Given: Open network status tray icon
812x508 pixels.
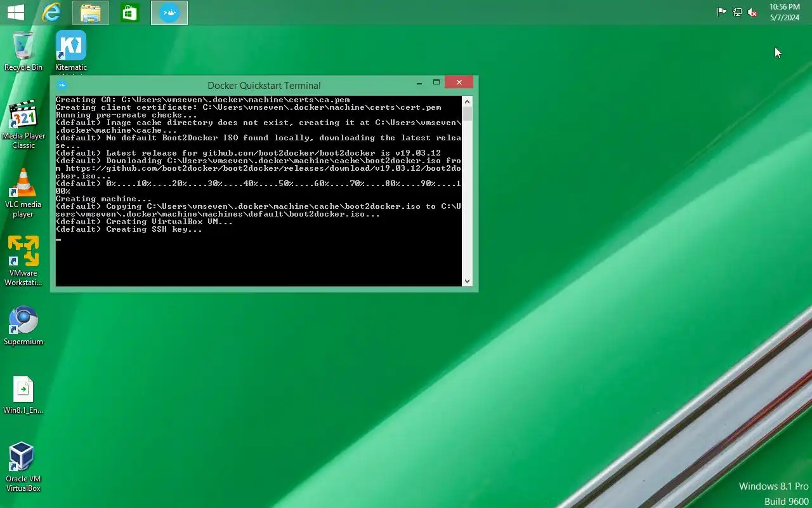Looking at the screenshot, I should pyautogui.click(x=737, y=12).
